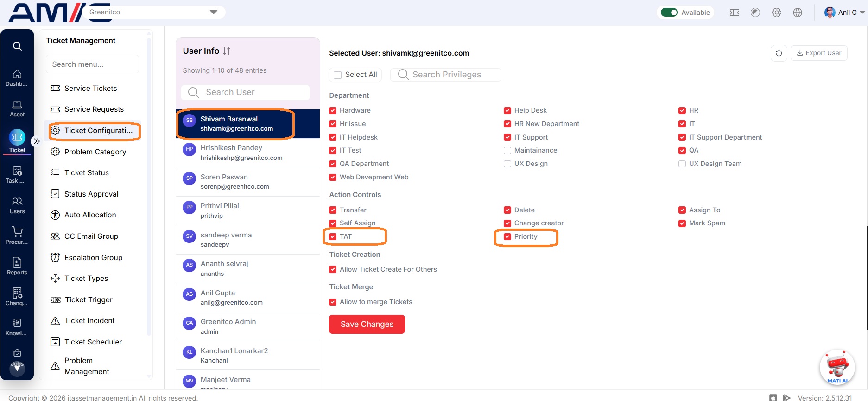Open the Asset module icon
This screenshot has height=401, width=868.
coord(17,108)
